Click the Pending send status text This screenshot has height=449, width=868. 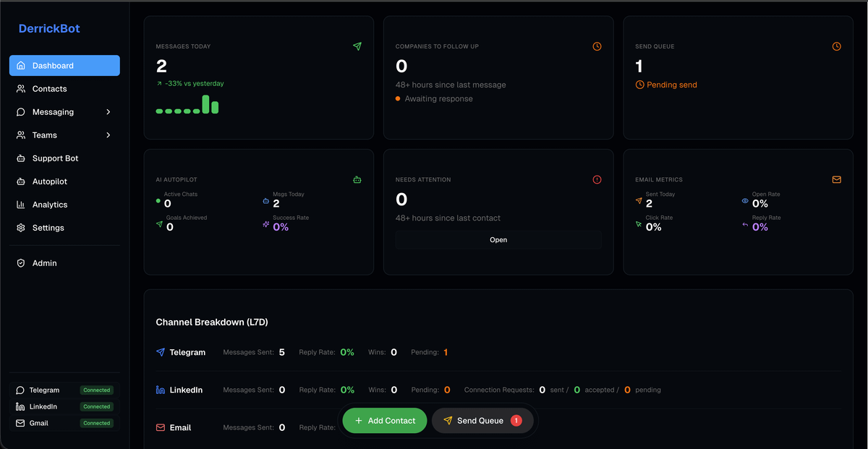click(x=672, y=85)
